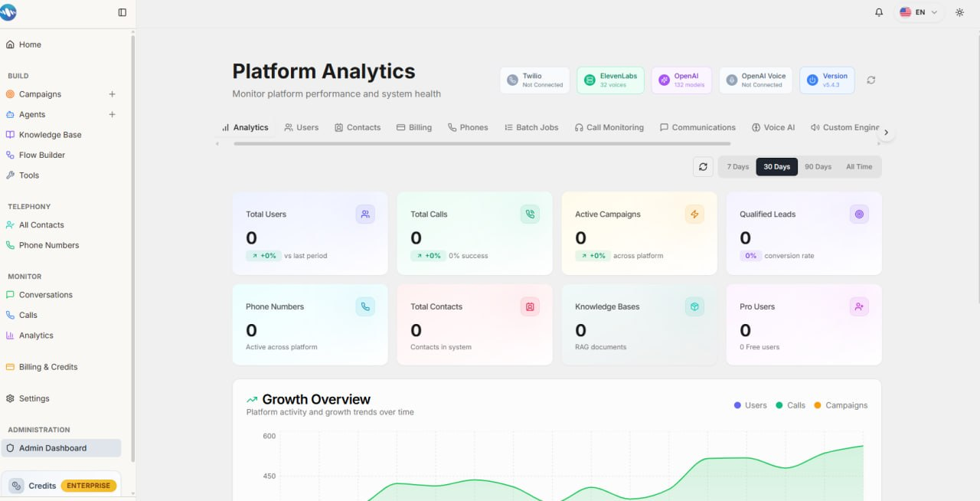The image size is (980, 501).
Task: Click the Pro Users card icon
Action: tap(859, 306)
